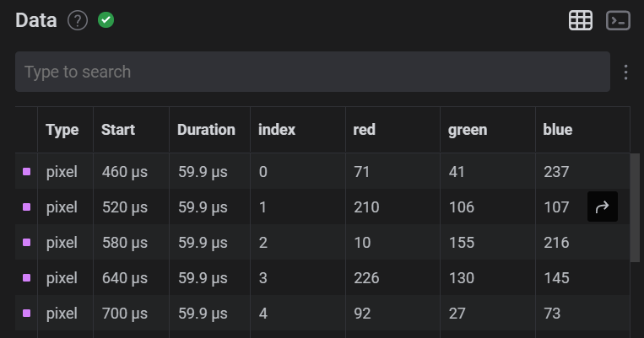The width and height of the screenshot is (644, 338).
Task: Click the red value 71
Action: click(x=362, y=172)
